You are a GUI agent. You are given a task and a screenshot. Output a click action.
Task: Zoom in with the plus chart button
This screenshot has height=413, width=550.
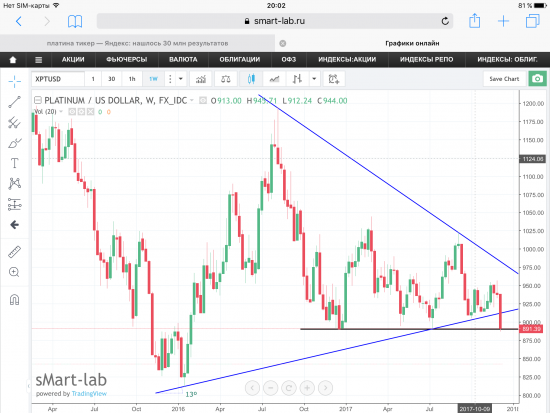tap(307, 388)
